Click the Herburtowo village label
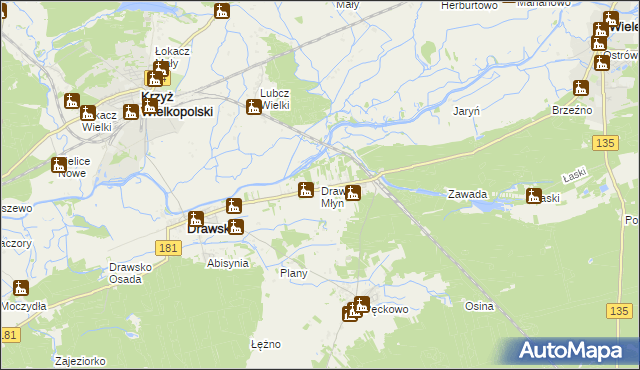This screenshot has height=370, width=640. coord(469,5)
